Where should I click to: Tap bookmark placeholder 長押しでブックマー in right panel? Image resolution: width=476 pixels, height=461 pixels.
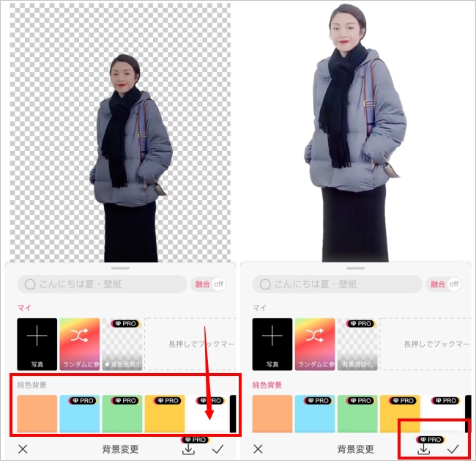point(425,344)
